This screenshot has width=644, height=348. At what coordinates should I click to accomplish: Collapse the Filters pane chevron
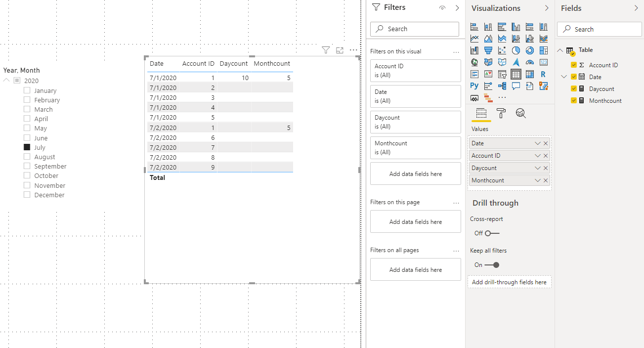457,8
